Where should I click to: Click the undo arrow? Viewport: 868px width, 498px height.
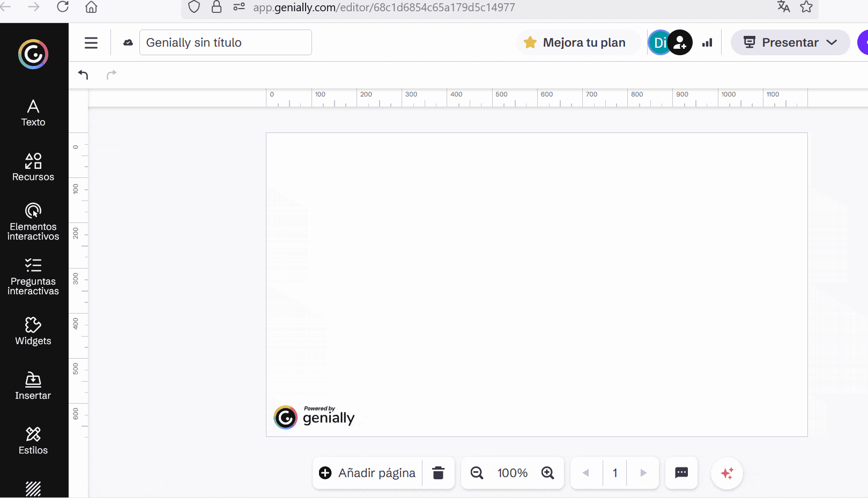pos(83,75)
